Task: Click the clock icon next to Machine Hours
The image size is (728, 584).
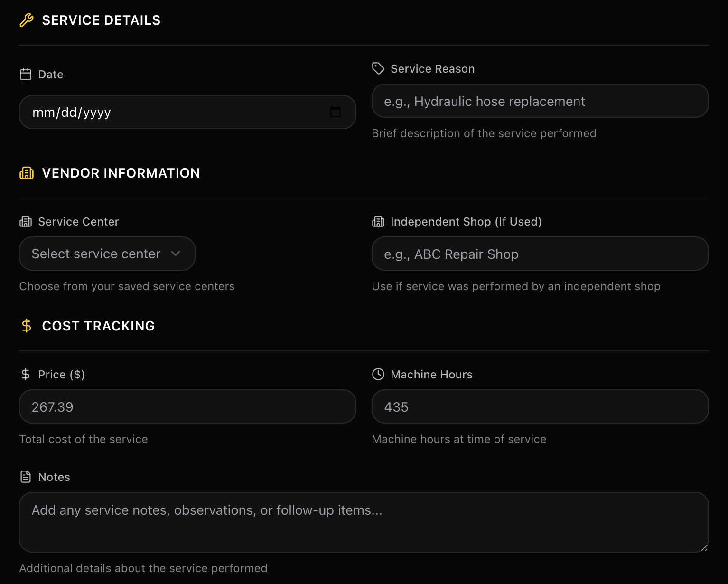Action: point(378,374)
